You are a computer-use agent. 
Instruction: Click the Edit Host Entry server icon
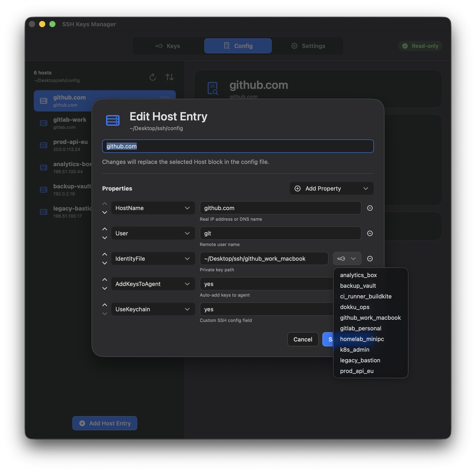point(113,120)
